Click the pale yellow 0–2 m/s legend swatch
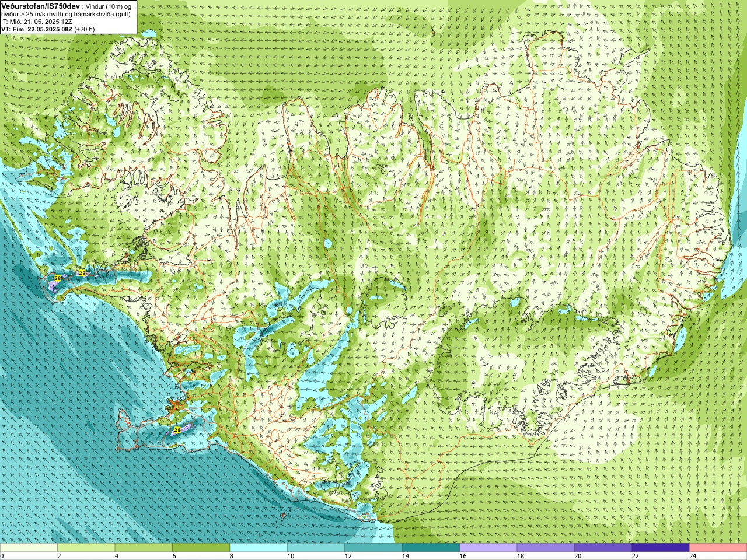This screenshot has height=560, width=747. 29,548
